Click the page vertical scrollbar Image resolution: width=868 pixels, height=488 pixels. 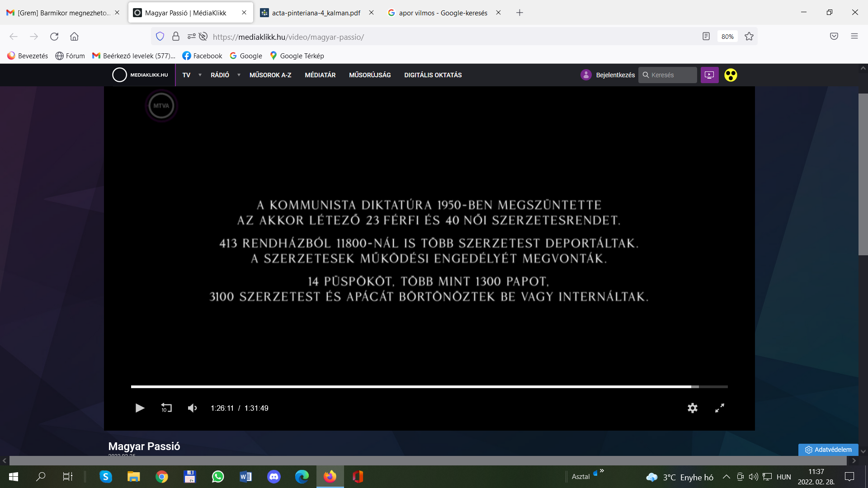863,174
